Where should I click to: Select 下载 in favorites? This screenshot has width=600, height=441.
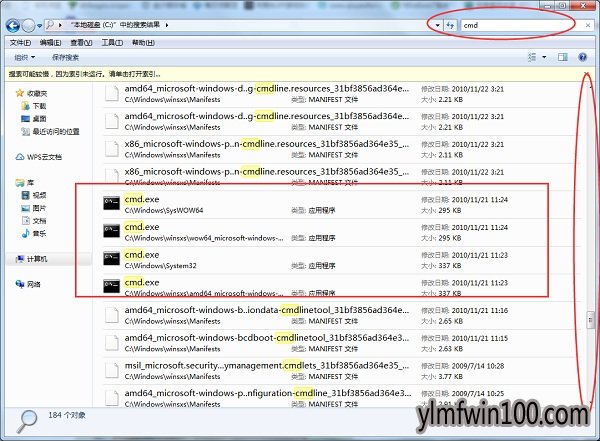[34, 106]
